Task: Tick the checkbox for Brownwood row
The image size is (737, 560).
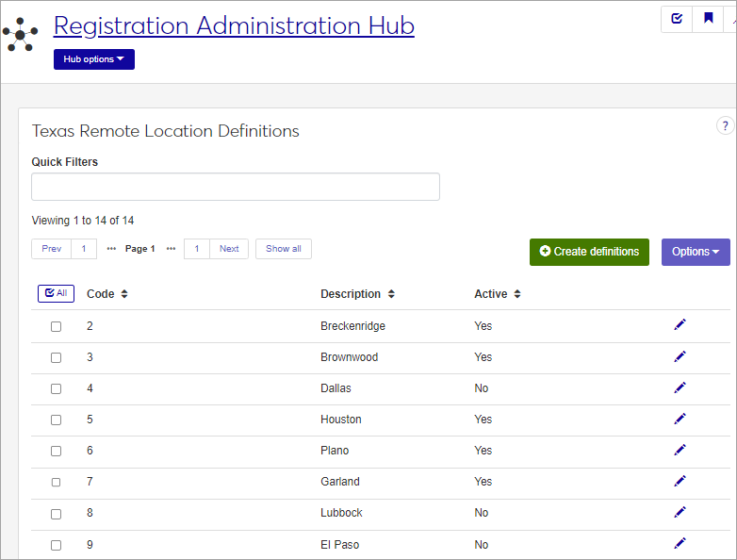Action: click(56, 357)
